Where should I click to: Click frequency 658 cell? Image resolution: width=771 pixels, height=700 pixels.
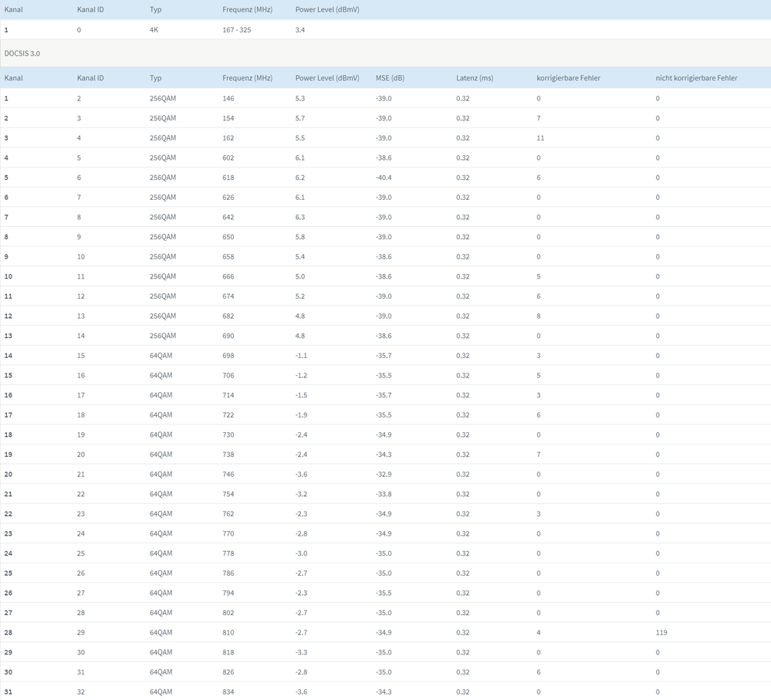click(228, 256)
